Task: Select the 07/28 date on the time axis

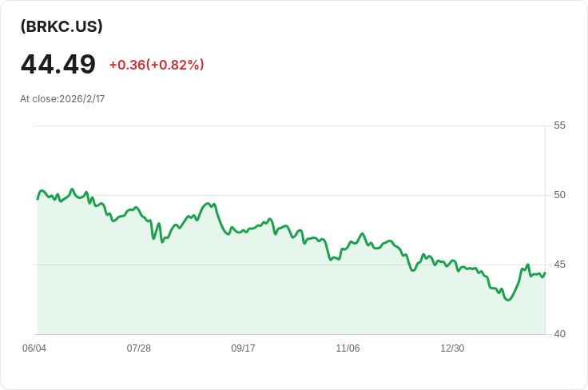Action: pyautogui.click(x=139, y=348)
